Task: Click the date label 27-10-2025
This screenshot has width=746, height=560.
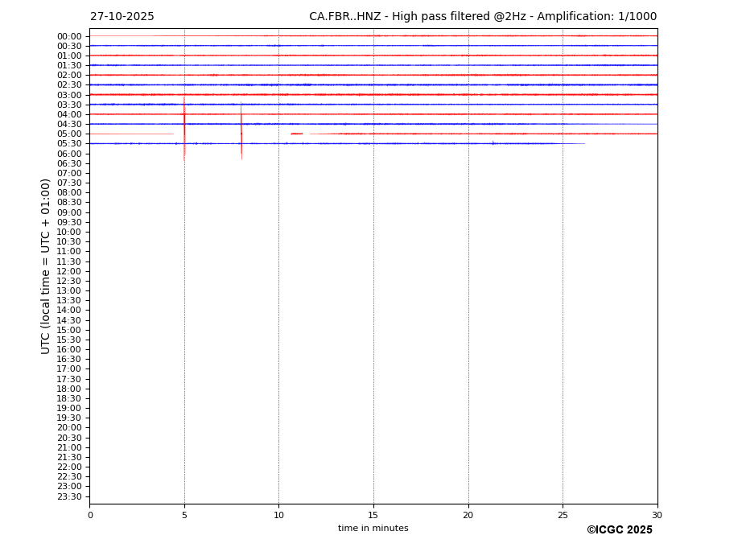Action: coord(122,17)
